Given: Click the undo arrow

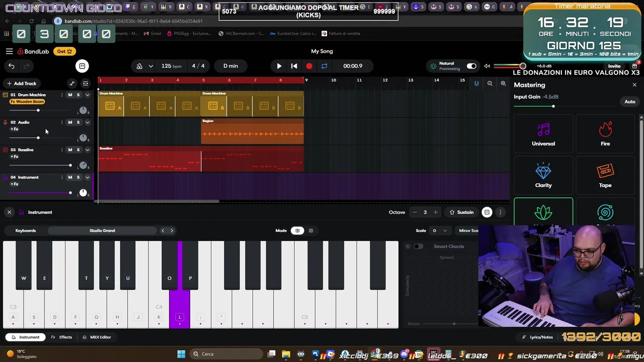Looking at the screenshot, I should coord(11,66).
